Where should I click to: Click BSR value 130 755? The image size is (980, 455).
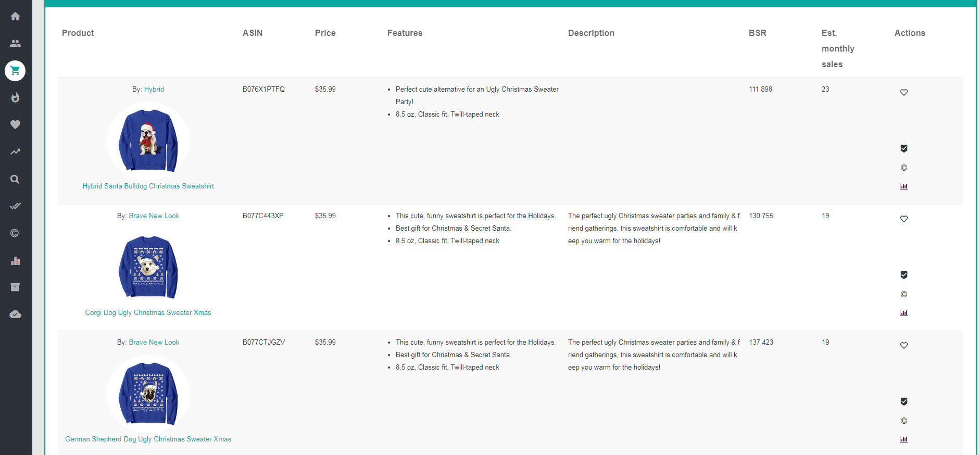tap(761, 216)
